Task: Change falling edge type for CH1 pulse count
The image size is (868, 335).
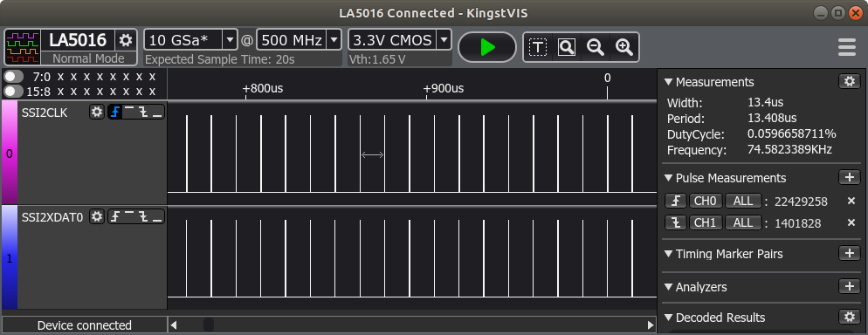Action: pos(676,222)
